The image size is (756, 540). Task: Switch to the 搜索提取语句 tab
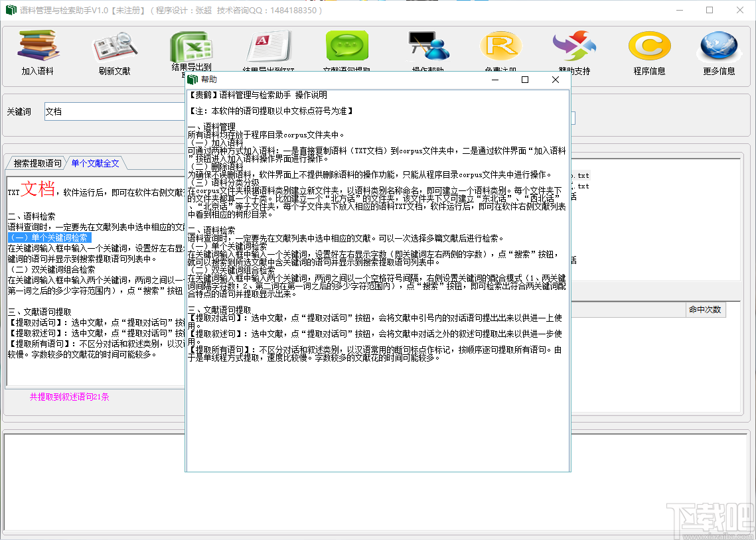pyautogui.click(x=37, y=163)
